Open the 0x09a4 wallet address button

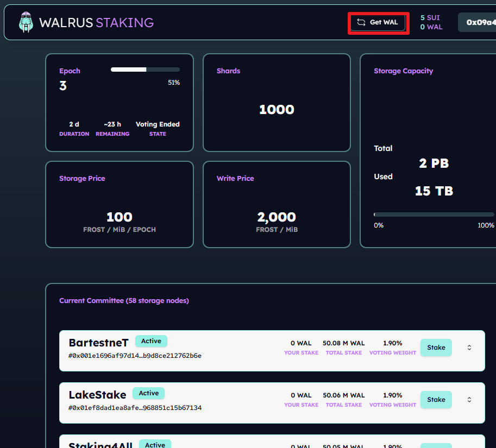tap(478, 22)
